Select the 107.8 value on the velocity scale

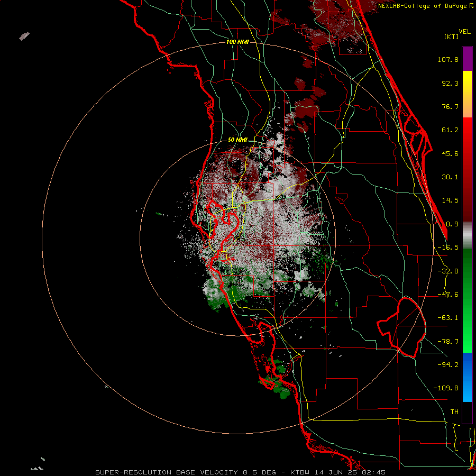click(448, 59)
